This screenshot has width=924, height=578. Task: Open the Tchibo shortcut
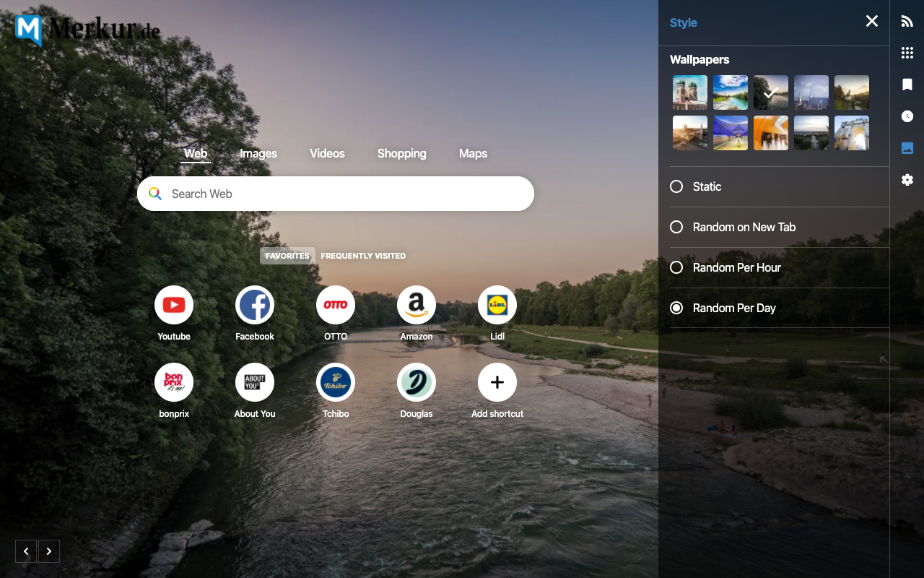[x=336, y=382]
